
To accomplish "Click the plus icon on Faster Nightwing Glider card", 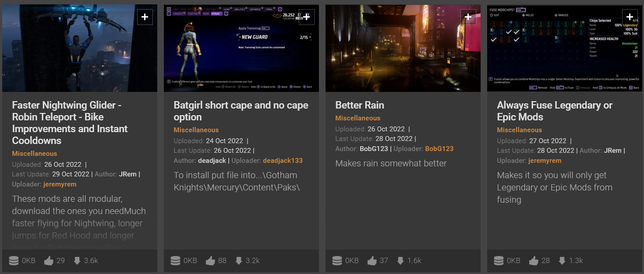I will pyautogui.click(x=145, y=17).
